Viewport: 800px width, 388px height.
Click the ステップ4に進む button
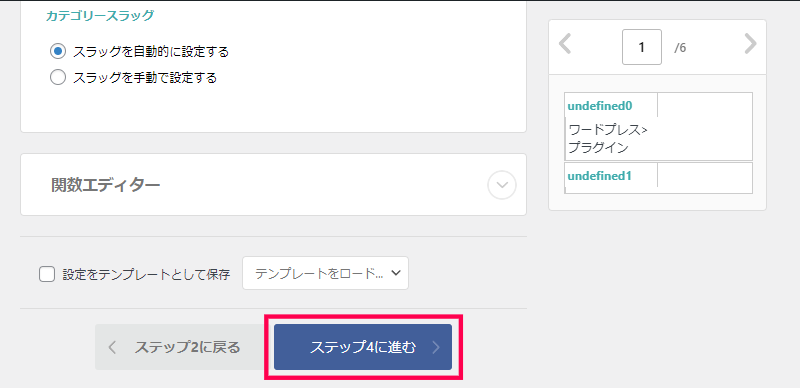[363, 347]
